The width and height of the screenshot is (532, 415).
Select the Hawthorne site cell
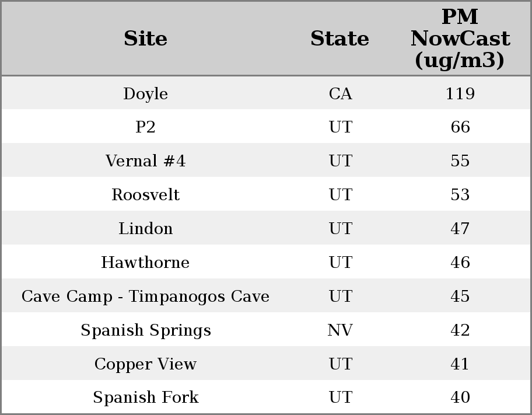(x=145, y=263)
